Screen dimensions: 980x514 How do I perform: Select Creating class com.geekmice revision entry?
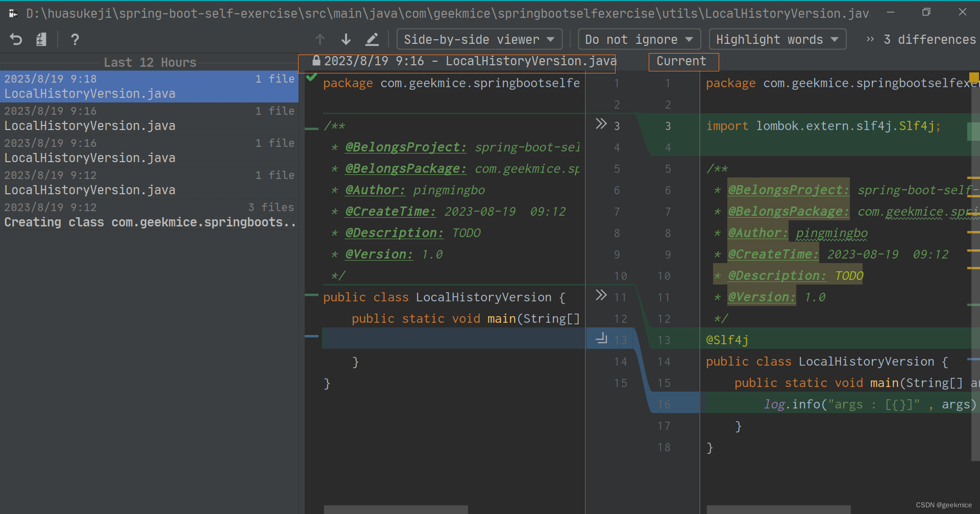click(149, 215)
